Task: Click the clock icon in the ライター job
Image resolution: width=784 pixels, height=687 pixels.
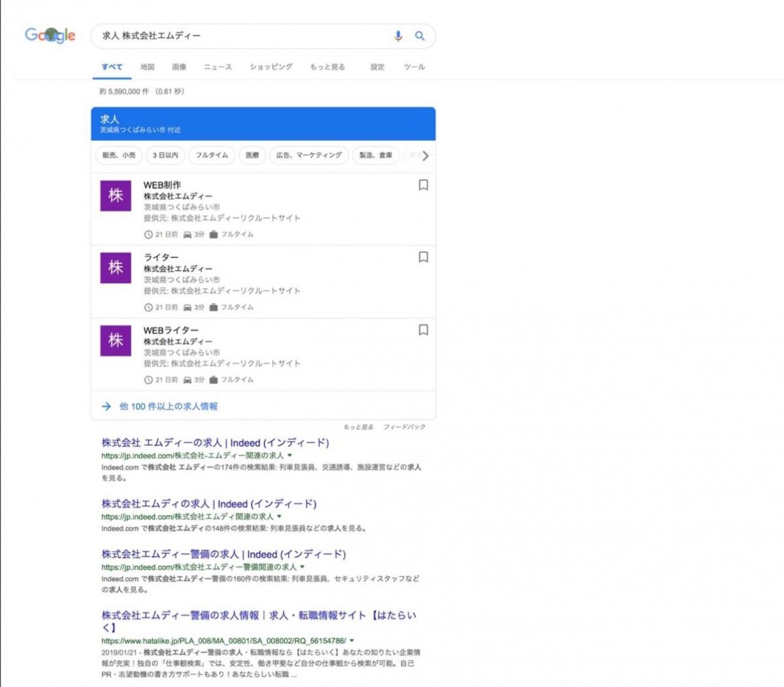Action: pyautogui.click(x=148, y=307)
